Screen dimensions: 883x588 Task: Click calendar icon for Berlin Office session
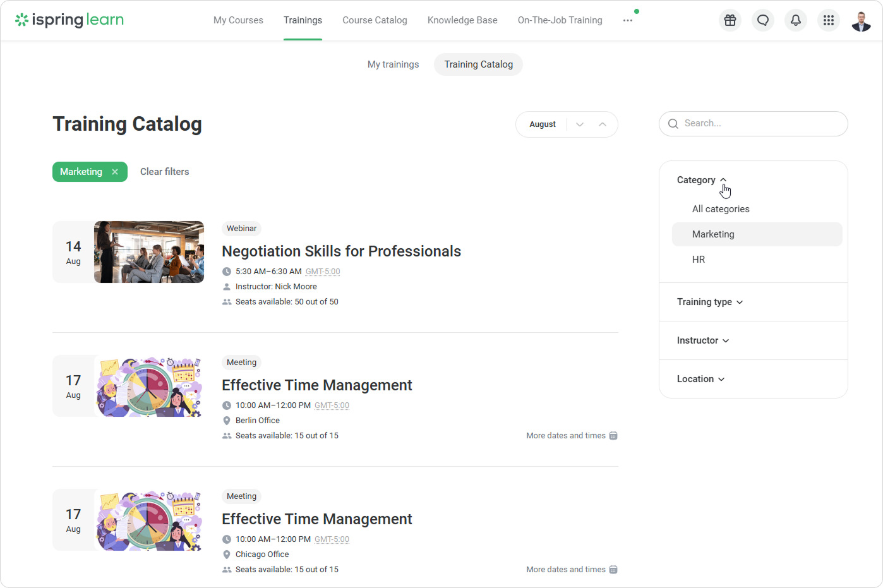point(613,436)
